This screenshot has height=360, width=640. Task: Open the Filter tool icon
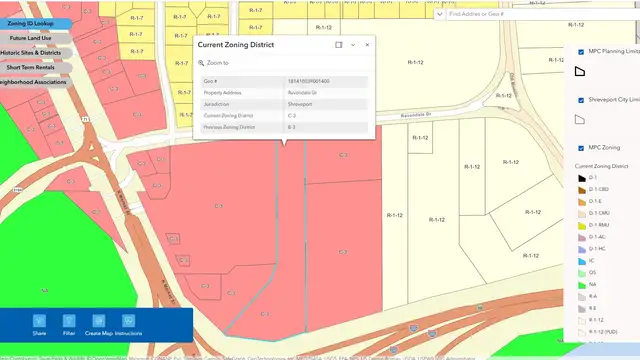[x=69, y=321]
